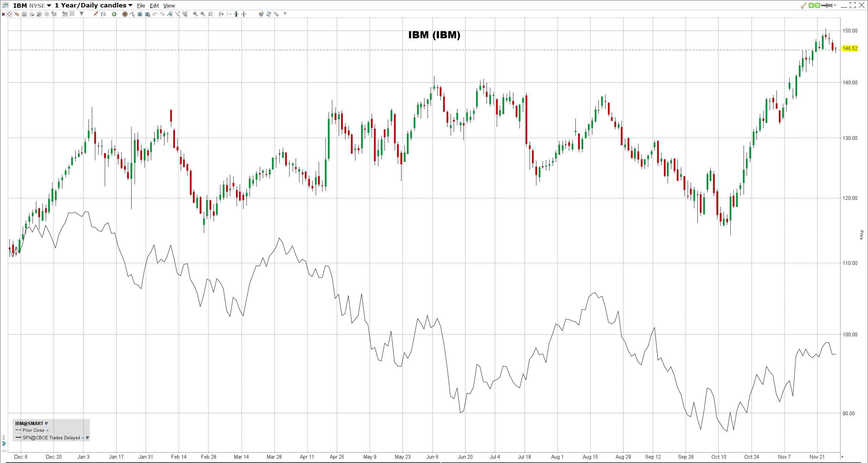Click the clock time settings icon
This screenshot has width=868, height=463.
point(39,14)
